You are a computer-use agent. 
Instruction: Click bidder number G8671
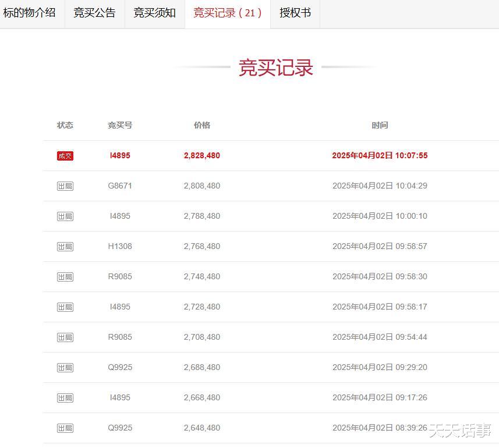pyautogui.click(x=120, y=186)
